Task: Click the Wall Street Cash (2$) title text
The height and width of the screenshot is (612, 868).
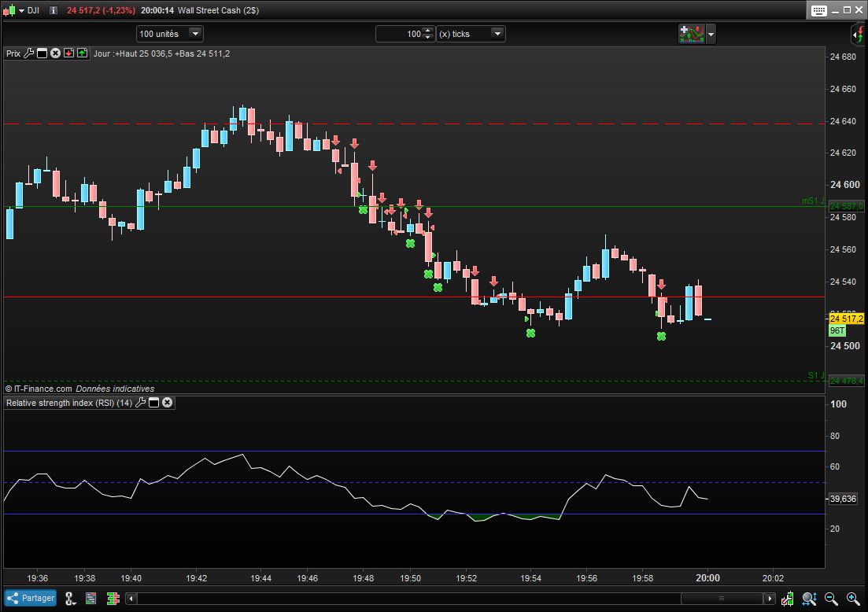Action: [218, 10]
